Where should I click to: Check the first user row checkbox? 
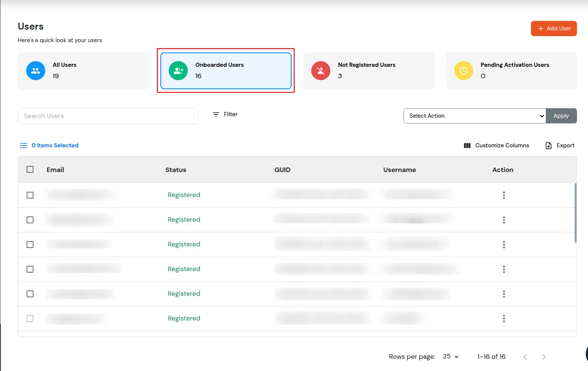coord(30,195)
